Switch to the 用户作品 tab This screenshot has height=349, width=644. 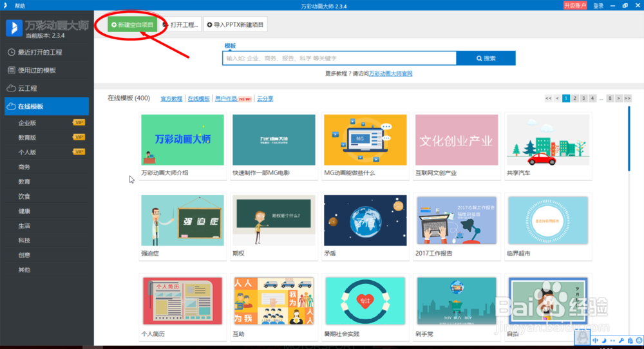[x=226, y=99]
